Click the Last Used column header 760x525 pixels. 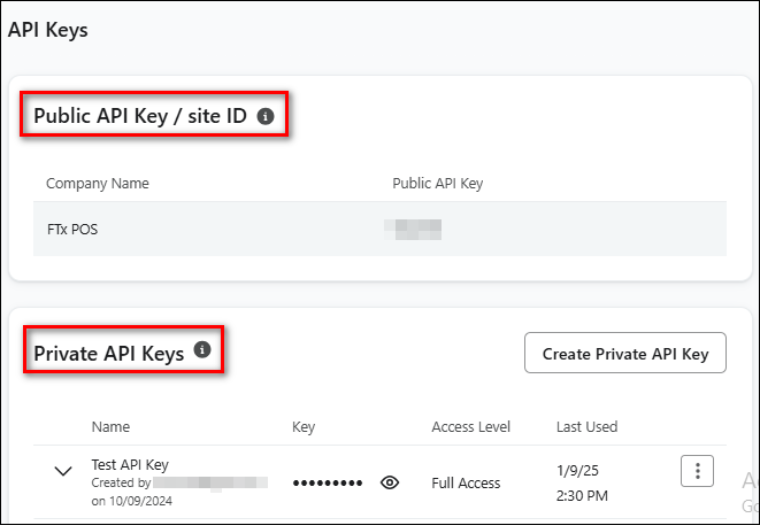click(x=586, y=427)
